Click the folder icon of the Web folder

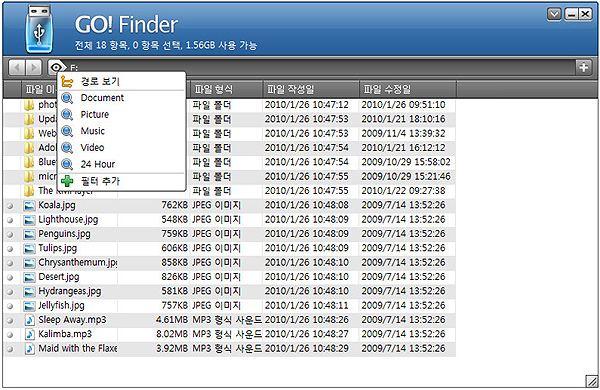point(29,134)
